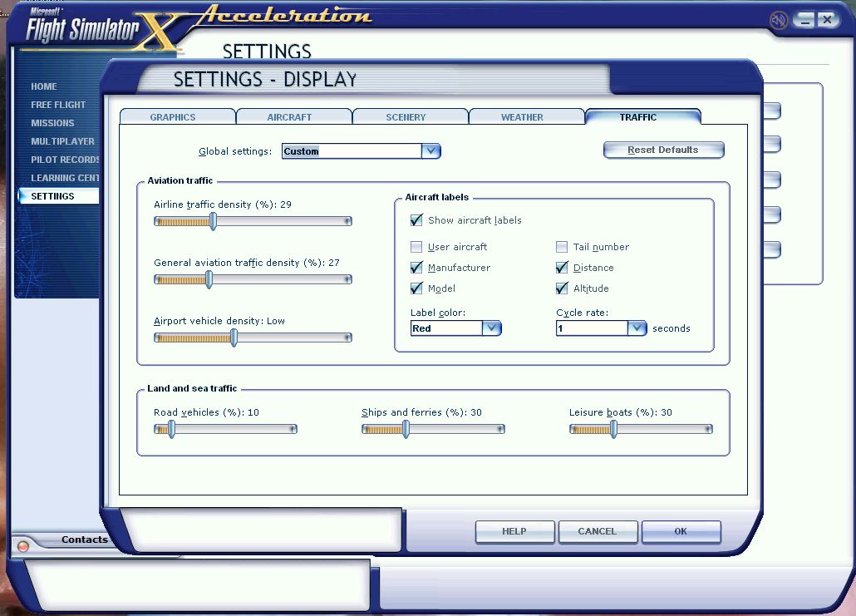This screenshot has width=856, height=616.
Task: Open the Global settings dropdown
Action: click(431, 150)
